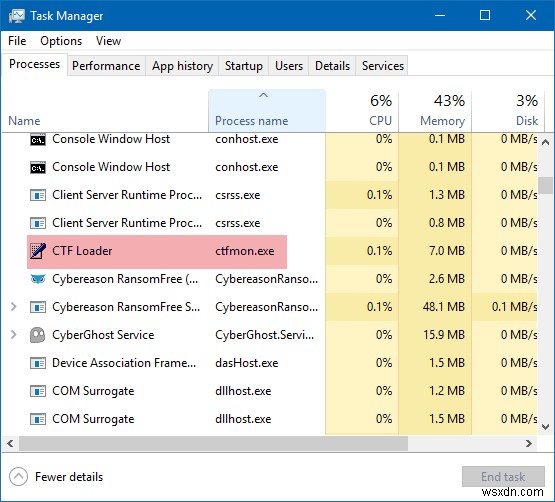Sort by the Process name column header
This screenshot has height=502, width=555.
(x=267, y=111)
